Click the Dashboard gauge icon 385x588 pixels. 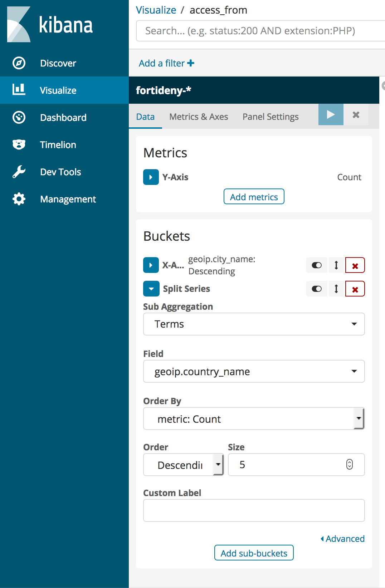(x=19, y=117)
